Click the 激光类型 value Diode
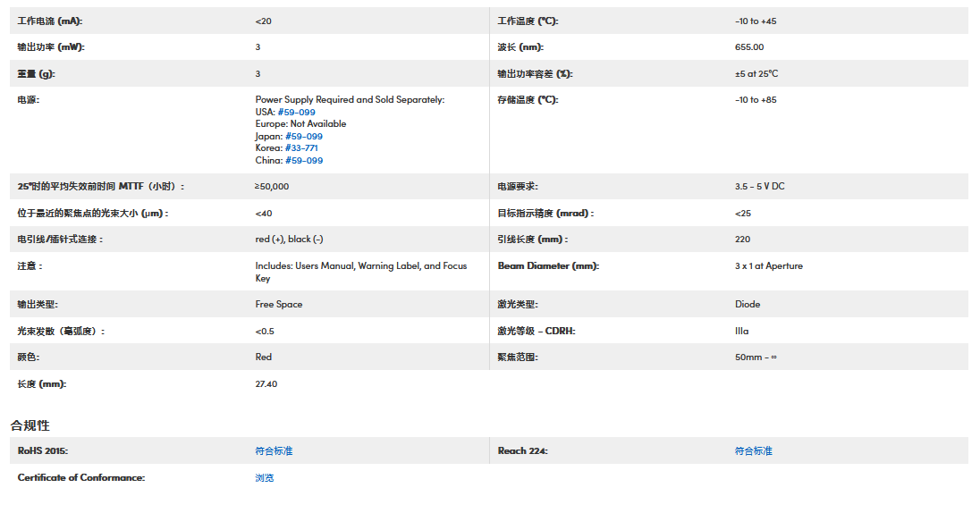This screenshot has width=980, height=513. click(748, 305)
